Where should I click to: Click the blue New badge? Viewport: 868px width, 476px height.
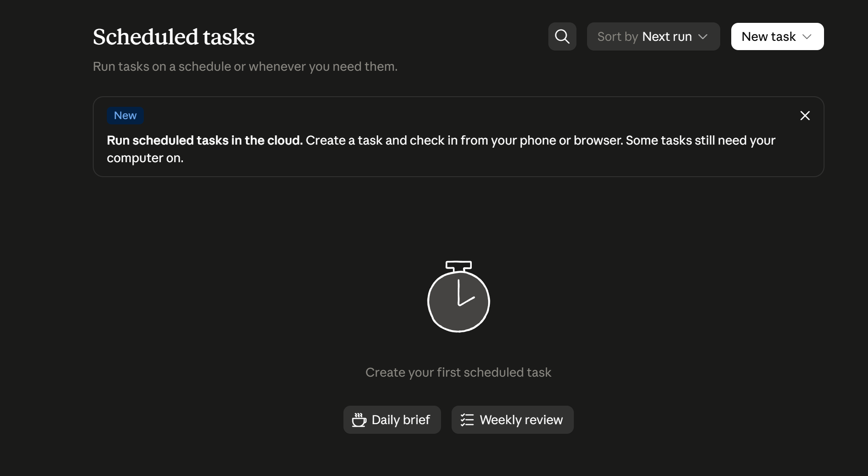125,116
